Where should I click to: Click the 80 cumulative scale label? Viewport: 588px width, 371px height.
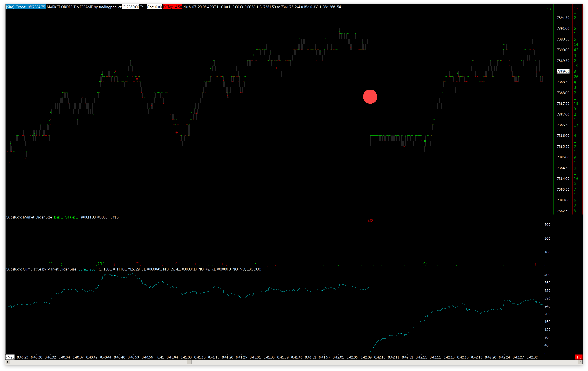tap(546, 338)
